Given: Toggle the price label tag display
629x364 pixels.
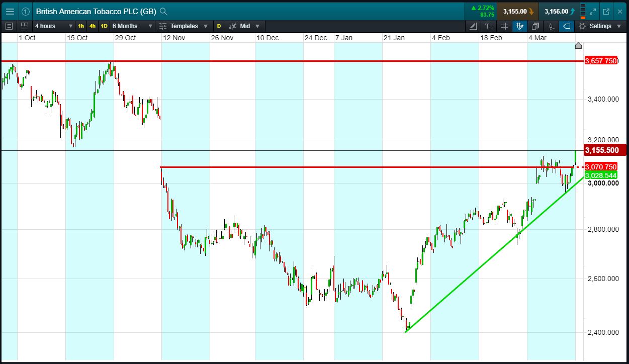Looking at the screenshot, I should click(567, 26).
